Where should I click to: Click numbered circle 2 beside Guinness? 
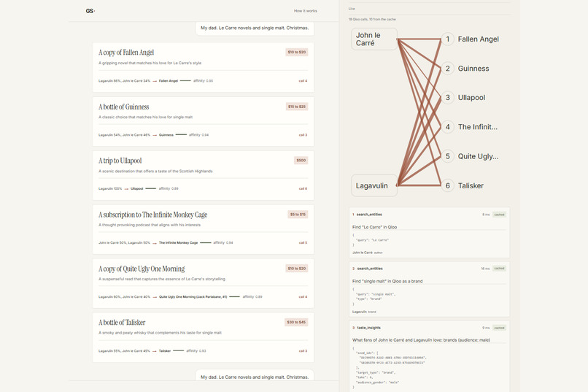[447, 69]
